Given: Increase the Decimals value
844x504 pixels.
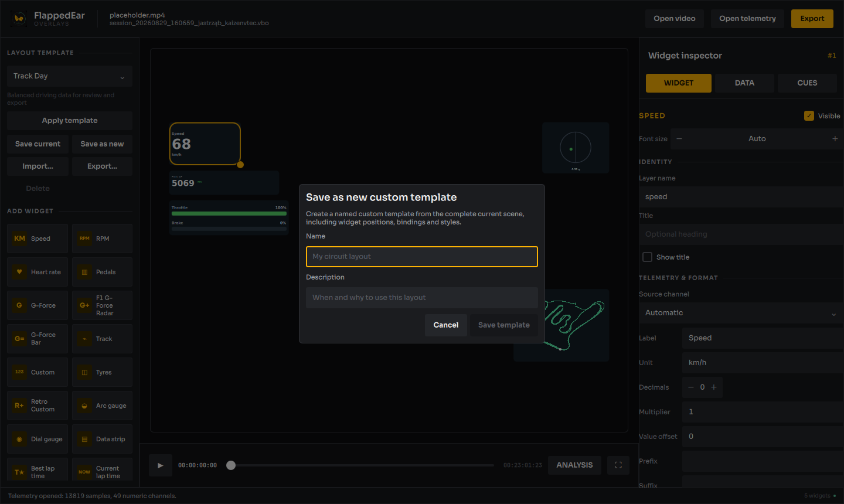Looking at the screenshot, I should point(714,387).
